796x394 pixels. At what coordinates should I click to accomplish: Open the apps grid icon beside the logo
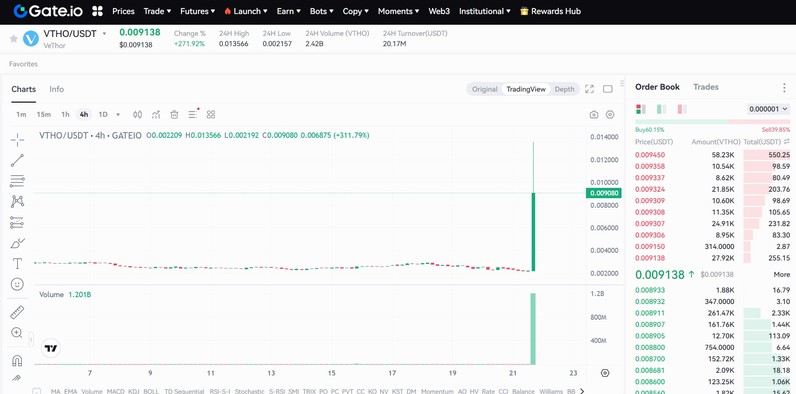pos(97,11)
